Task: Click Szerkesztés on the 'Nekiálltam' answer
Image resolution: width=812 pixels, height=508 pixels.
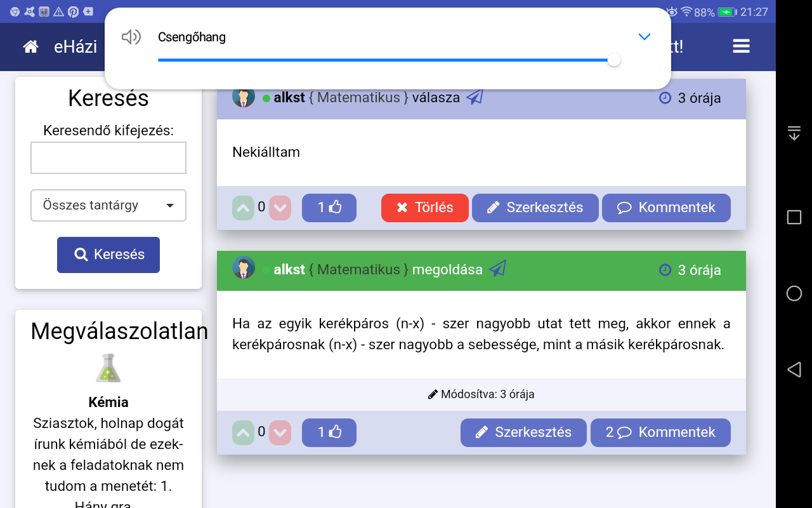Action: click(535, 208)
